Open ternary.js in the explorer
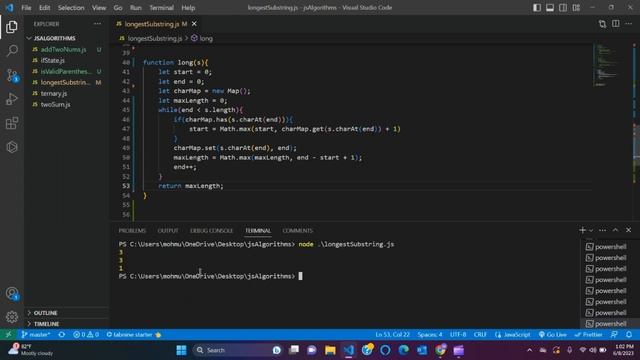 click(54, 93)
